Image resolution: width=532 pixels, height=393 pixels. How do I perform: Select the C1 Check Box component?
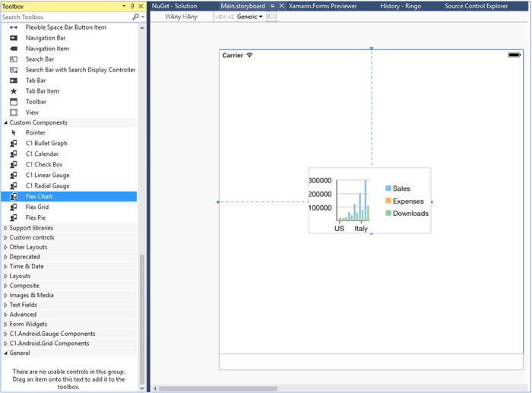(x=44, y=164)
